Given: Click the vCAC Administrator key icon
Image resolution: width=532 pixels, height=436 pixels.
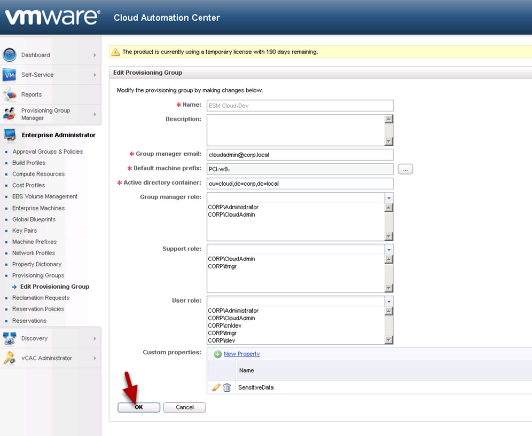Looking at the screenshot, I should (10, 358).
